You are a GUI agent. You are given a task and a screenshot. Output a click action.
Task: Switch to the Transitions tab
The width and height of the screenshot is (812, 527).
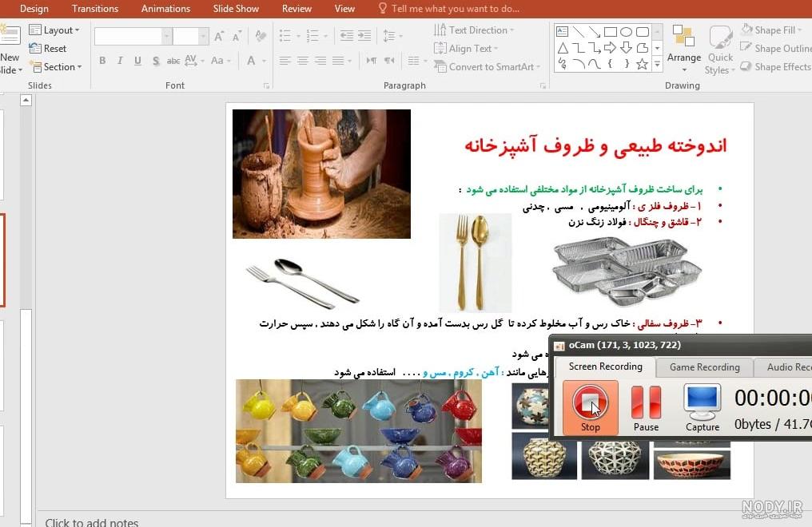(x=95, y=9)
